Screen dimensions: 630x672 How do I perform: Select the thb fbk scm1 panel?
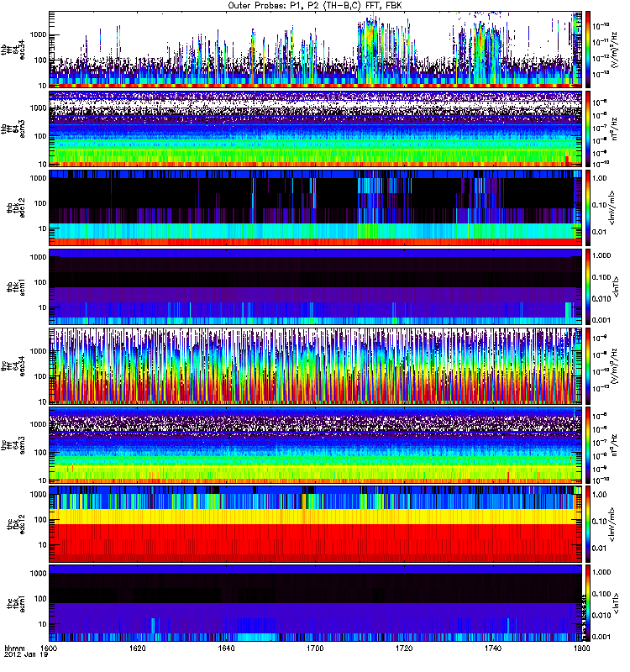(315, 286)
